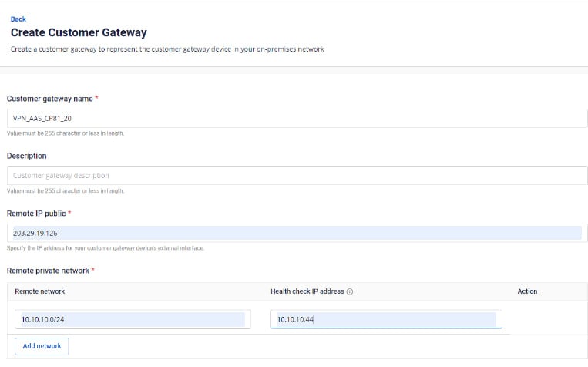Click the length hint below Description field

(x=66, y=190)
